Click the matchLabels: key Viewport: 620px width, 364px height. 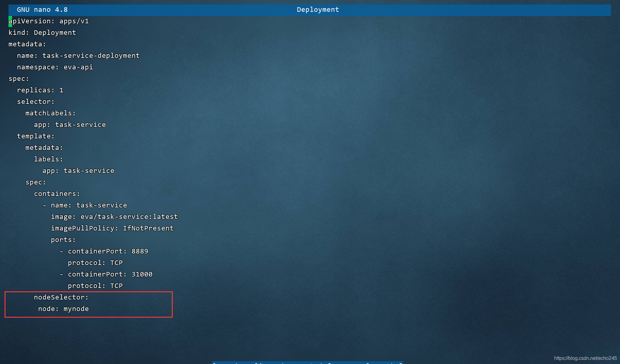(x=50, y=113)
